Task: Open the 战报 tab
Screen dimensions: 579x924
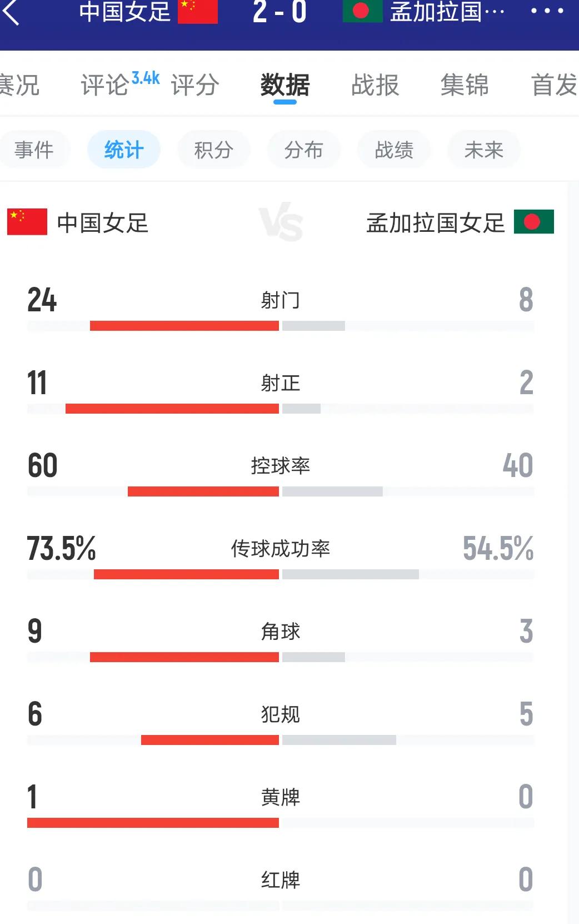Action: 375,85
